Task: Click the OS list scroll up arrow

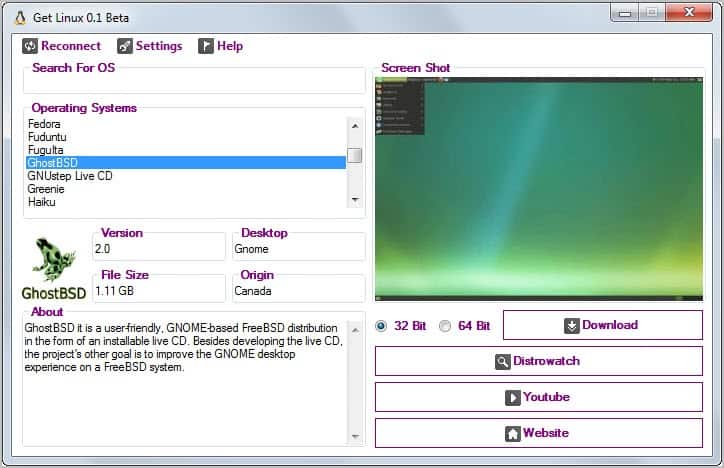Action: tap(355, 126)
